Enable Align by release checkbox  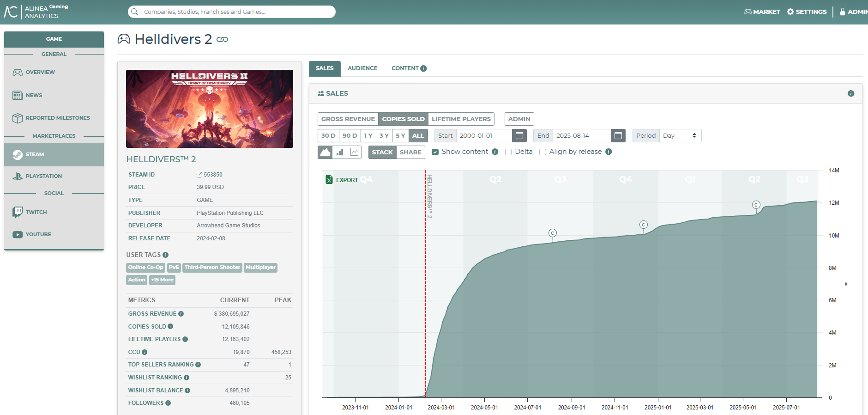543,152
